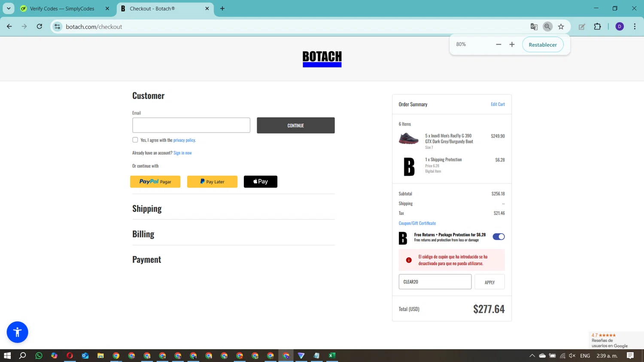The image size is (644, 362).
Task: Click the Tax value $21.46
Action: [x=499, y=213]
